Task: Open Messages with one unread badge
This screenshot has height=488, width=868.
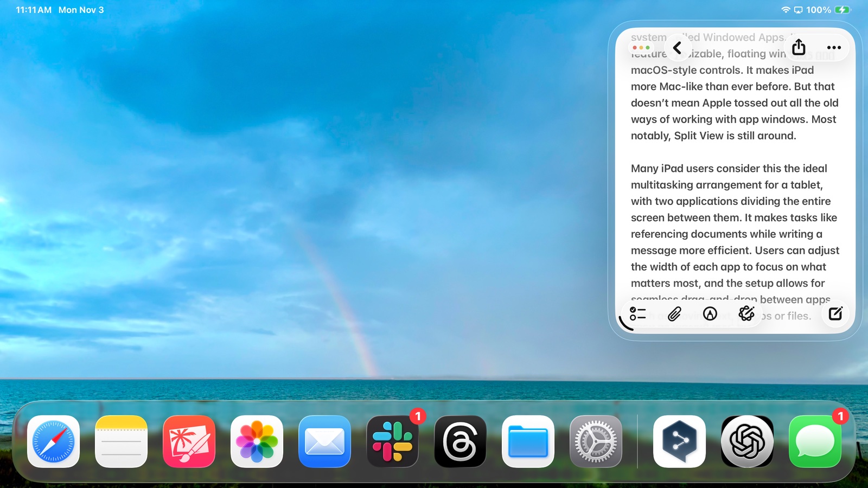Action: point(815,441)
